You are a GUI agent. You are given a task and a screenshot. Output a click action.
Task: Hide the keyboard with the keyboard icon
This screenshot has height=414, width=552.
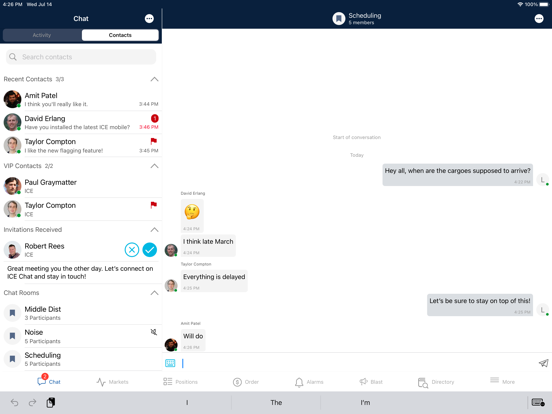(x=538, y=402)
